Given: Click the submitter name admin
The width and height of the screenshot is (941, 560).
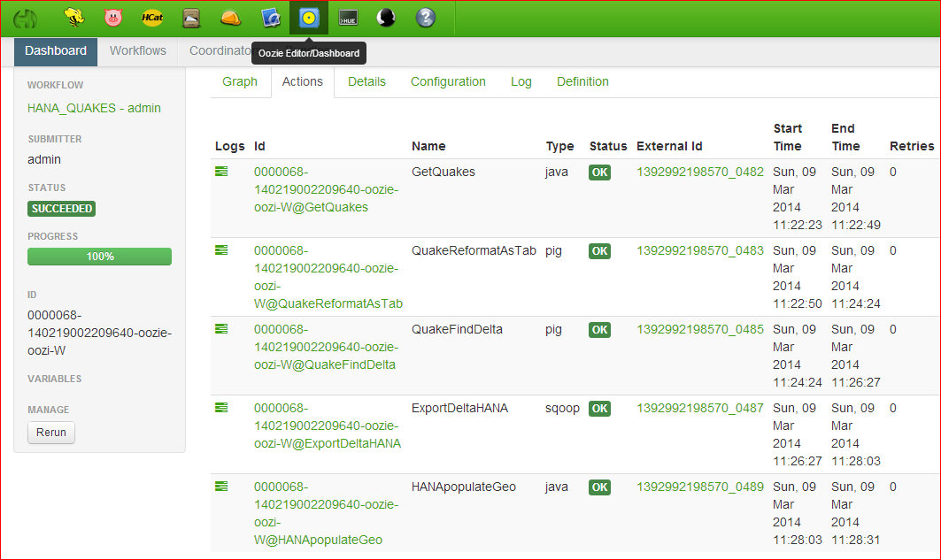Looking at the screenshot, I should (43, 159).
